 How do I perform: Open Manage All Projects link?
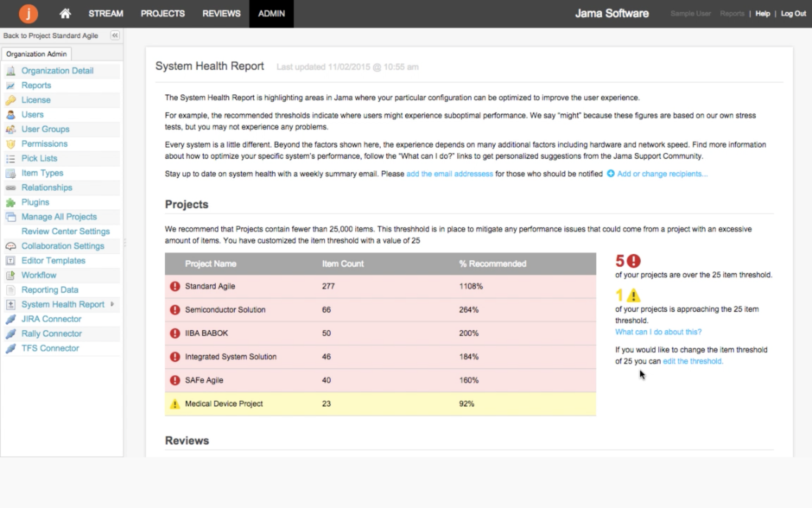pos(59,217)
